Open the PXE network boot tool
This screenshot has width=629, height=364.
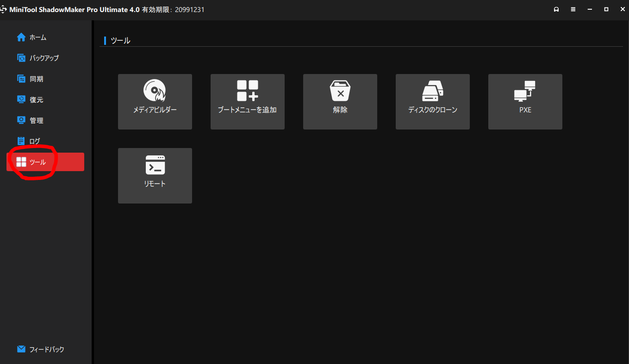click(x=525, y=102)
